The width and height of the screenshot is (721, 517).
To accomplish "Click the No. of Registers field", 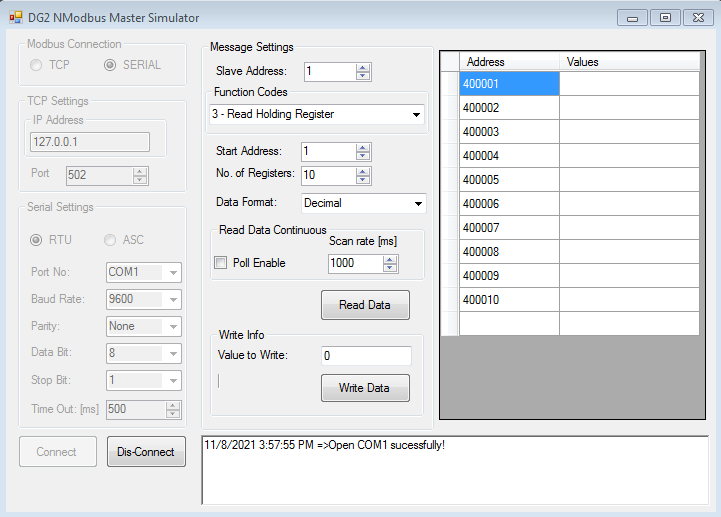I will point(328,176).
